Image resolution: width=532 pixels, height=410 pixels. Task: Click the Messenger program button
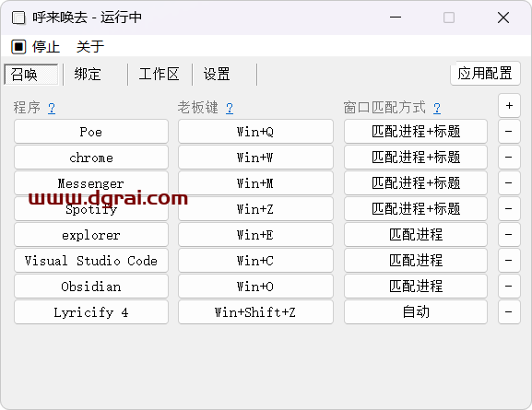(x=91, y=183)
